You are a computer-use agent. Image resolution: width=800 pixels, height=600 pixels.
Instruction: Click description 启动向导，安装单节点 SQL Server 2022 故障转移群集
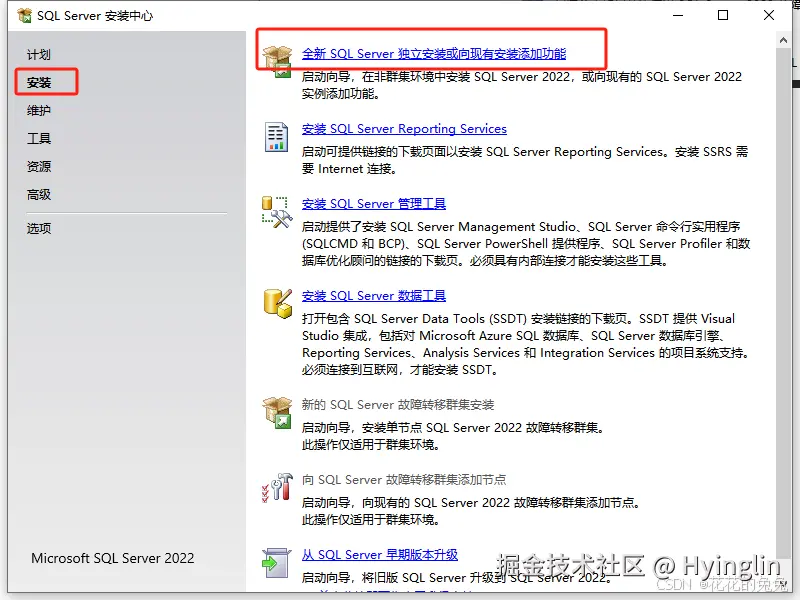[x=453, y=428]
